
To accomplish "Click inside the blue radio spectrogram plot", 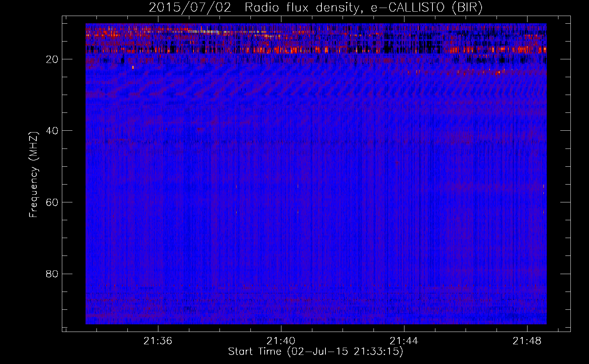I will pyautogui.click(x=316, y=174).
